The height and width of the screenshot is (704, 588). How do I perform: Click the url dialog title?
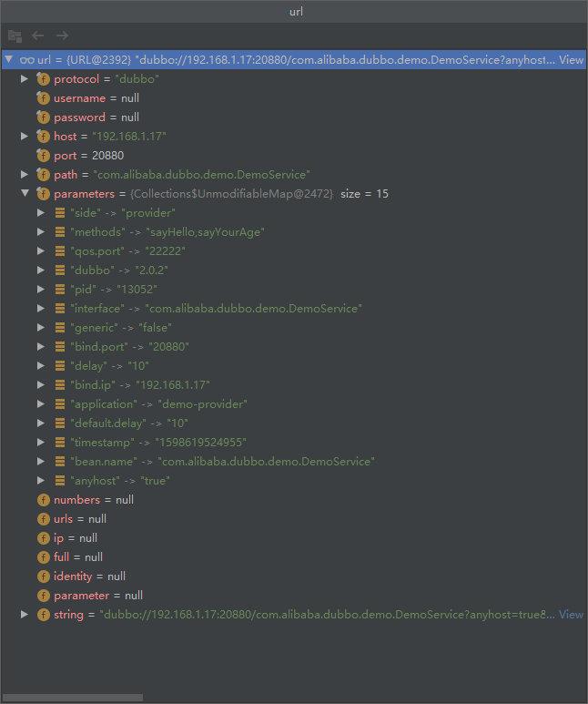pos(296,12)
